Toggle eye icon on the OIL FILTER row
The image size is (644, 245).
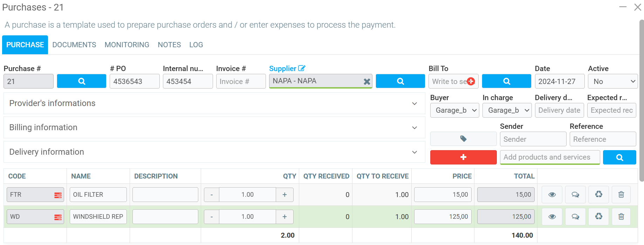(x=552, y=195)
